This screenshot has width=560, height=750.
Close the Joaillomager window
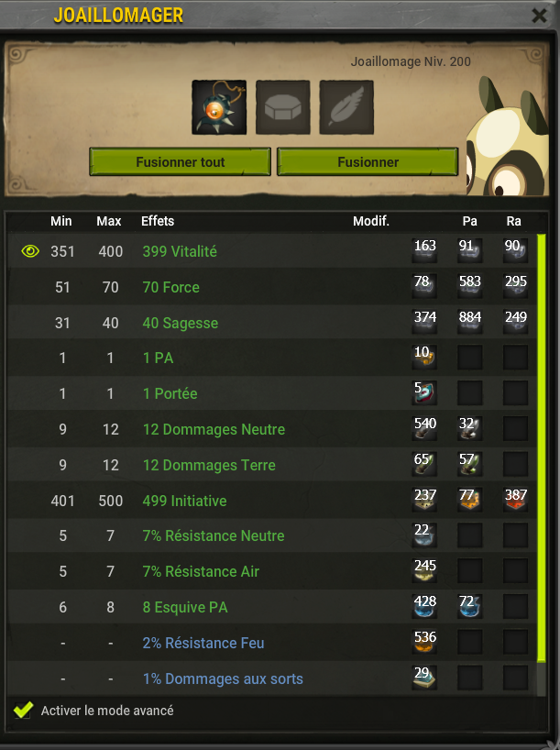coord(539,16)
